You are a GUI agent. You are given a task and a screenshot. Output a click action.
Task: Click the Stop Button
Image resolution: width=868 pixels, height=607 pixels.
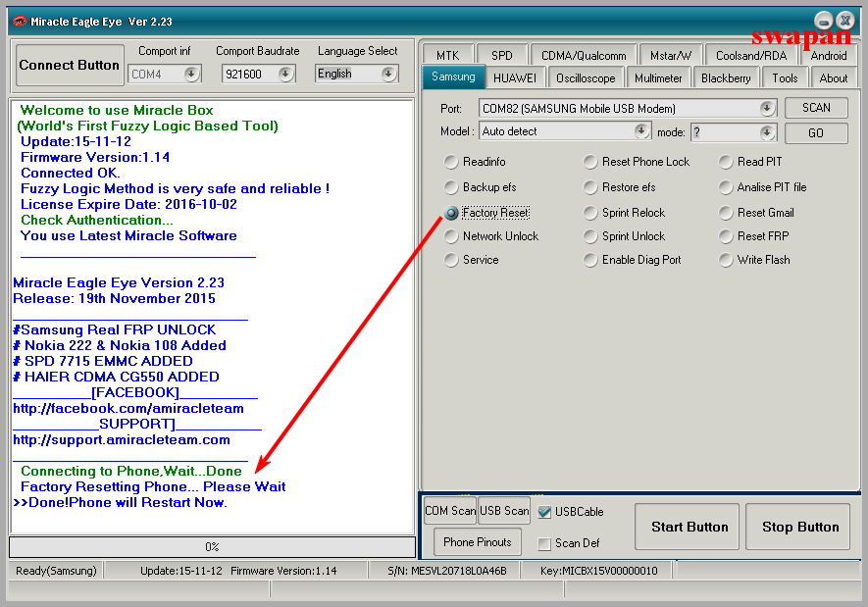click(x=797, y=527)
